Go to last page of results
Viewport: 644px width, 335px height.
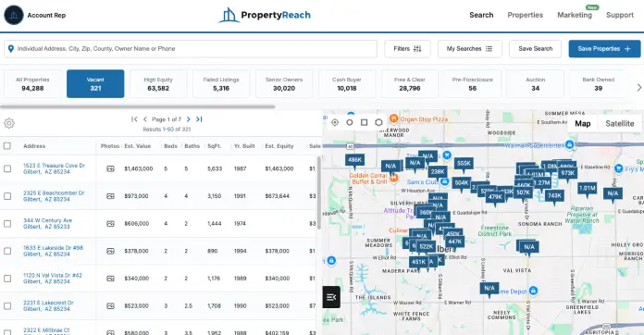click(199, 119)
